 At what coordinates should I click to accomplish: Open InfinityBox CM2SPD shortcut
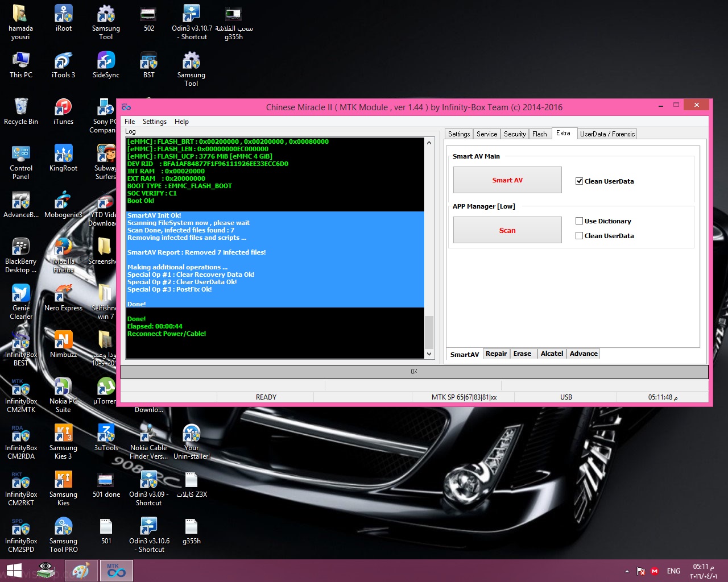(x=21, y=535)
